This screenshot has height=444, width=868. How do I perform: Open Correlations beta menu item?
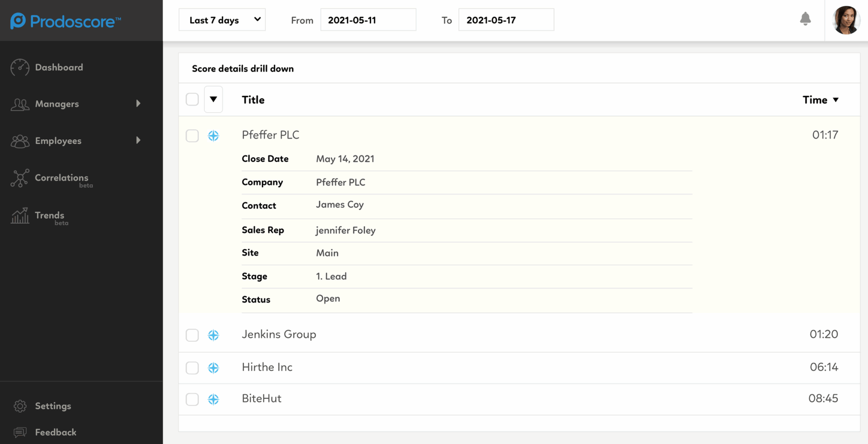[64, 179]
